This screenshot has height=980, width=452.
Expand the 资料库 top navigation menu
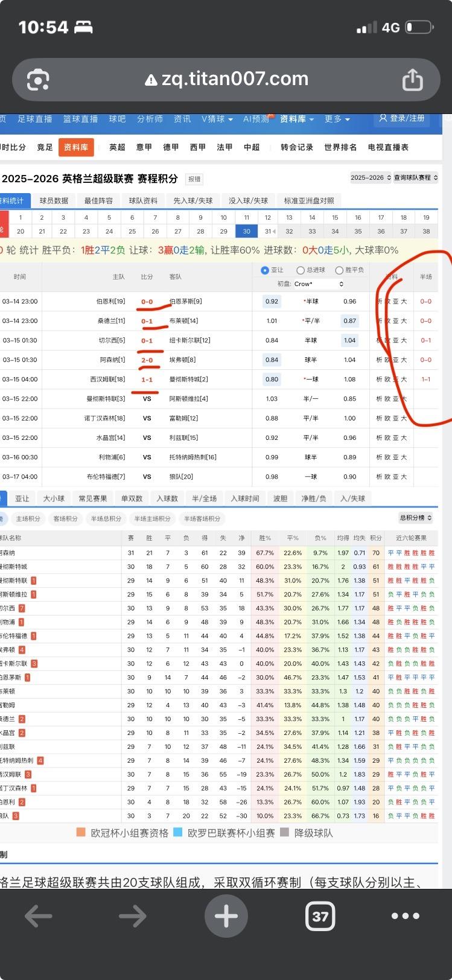[x=297, y=119]
